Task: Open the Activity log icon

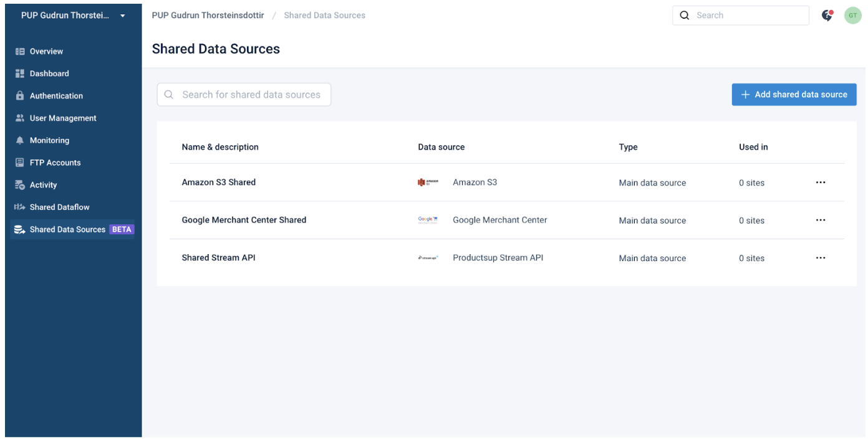Action: pos(18,184)
